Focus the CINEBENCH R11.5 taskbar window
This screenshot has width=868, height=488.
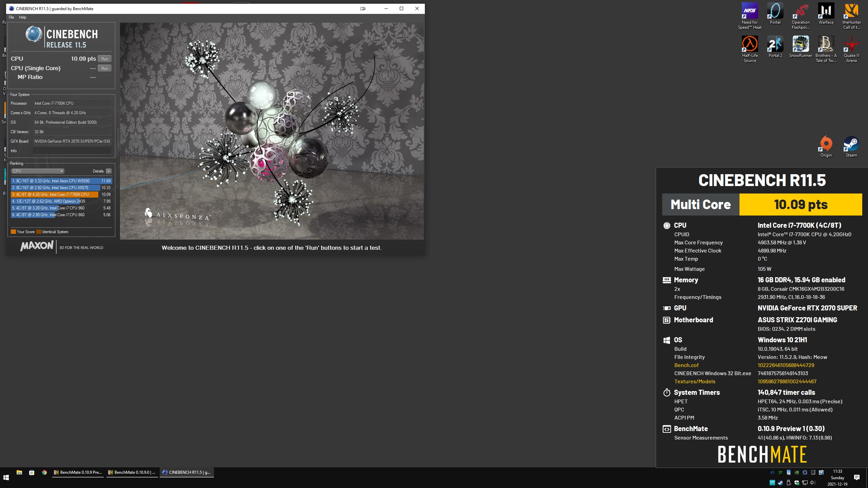pyautogui.click(x=187, y=472)
